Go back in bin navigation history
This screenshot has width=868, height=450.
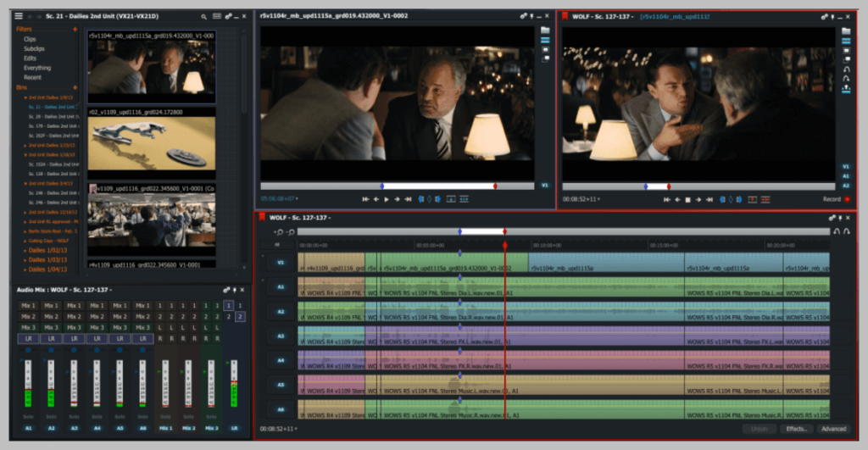point(30,17)
